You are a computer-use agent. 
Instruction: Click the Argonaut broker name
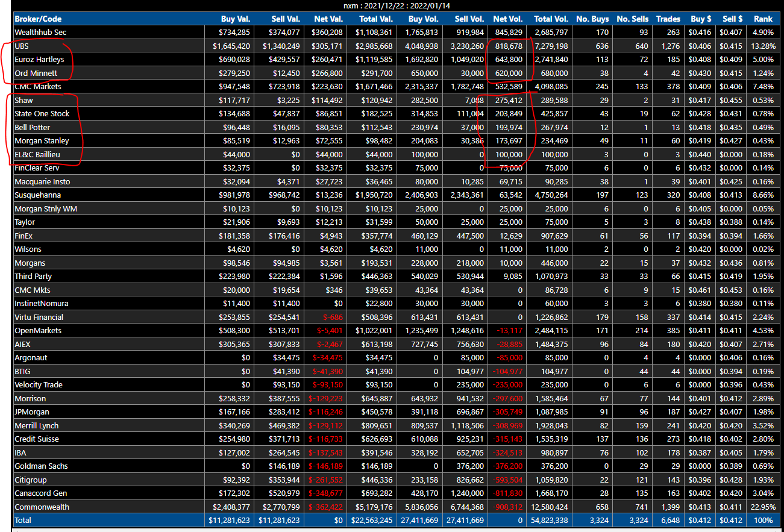(x=31, y=357)
